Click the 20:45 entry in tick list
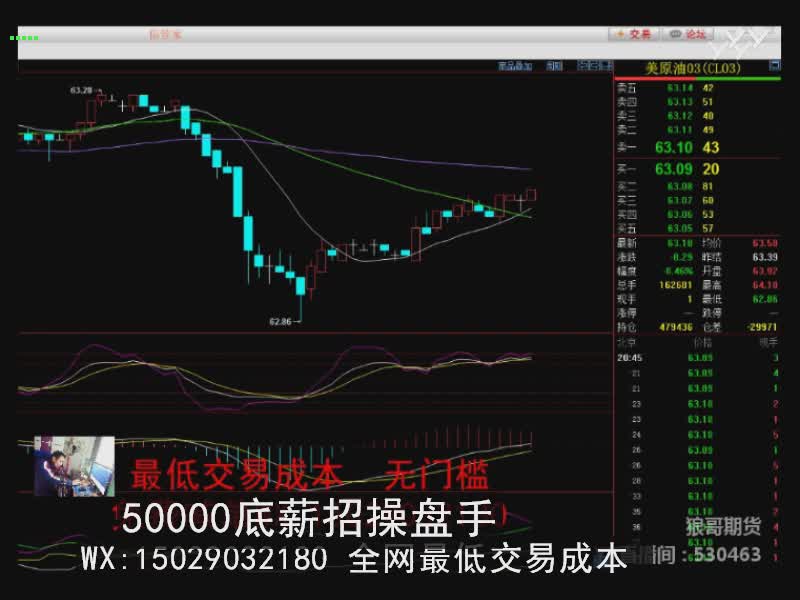The width and height of the screenshot is (800, 600). [630, 357]
